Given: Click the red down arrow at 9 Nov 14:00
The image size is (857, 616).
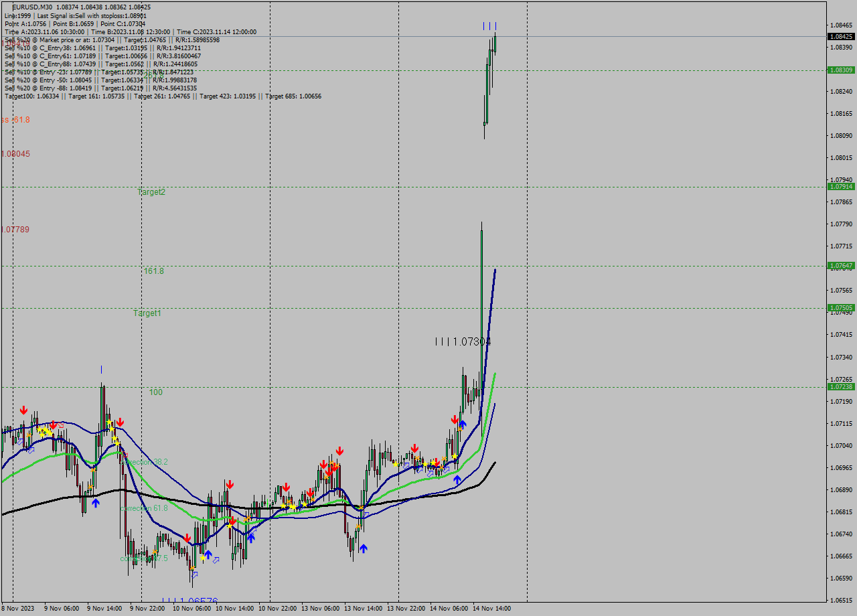Looking at the screenshot, I should [120, 422].
